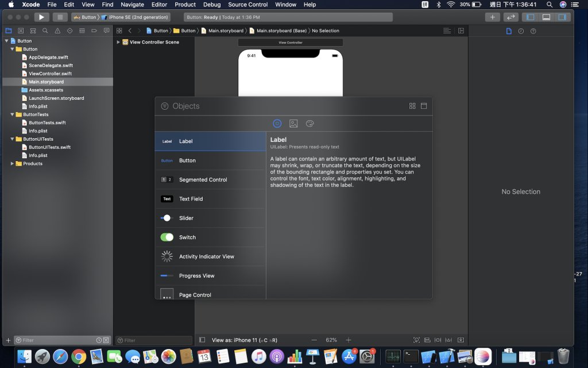
Task: Select Progress View object
Action: pyautogui.click(x=210, y=275)
